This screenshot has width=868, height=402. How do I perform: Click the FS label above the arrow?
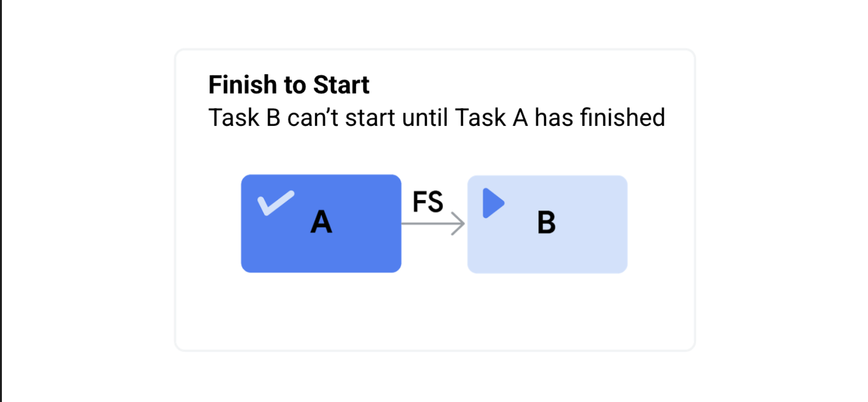(x=428, y=202)
